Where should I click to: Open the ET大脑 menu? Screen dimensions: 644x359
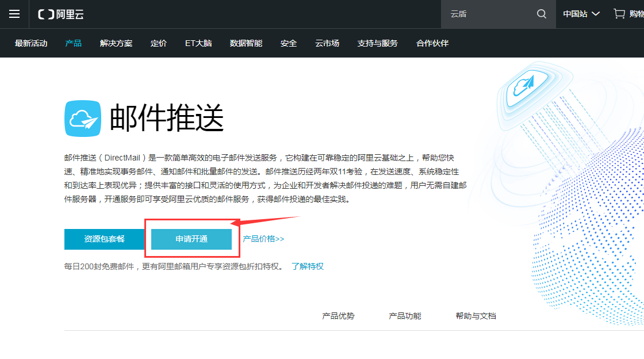point(198,43)
